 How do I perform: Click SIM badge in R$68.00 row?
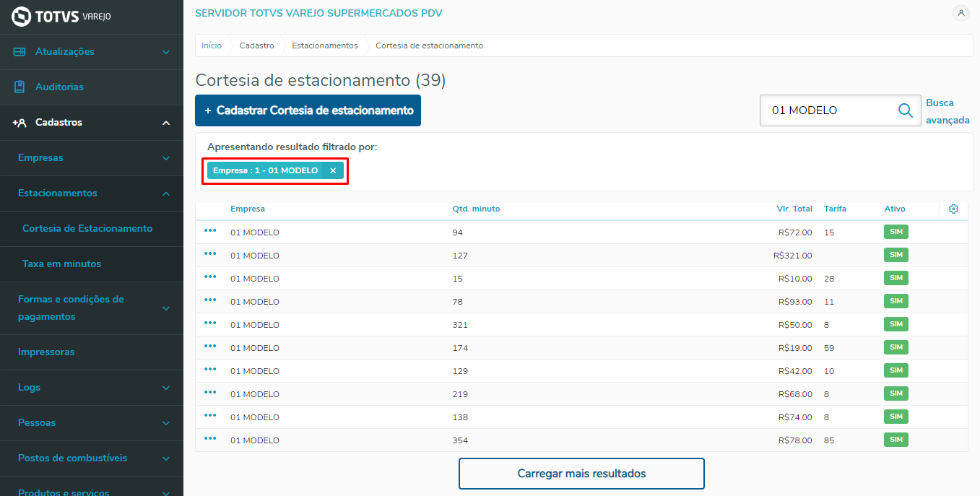coord(896,393)
